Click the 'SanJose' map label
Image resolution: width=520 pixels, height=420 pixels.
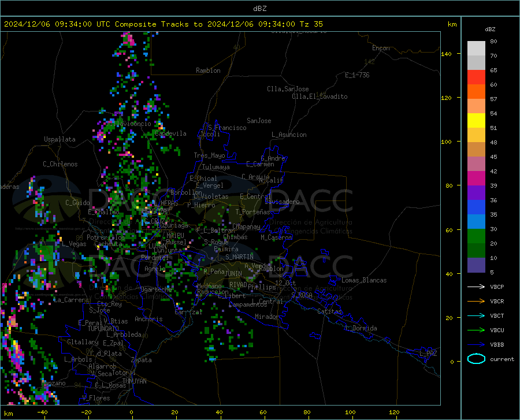point(259,121)
